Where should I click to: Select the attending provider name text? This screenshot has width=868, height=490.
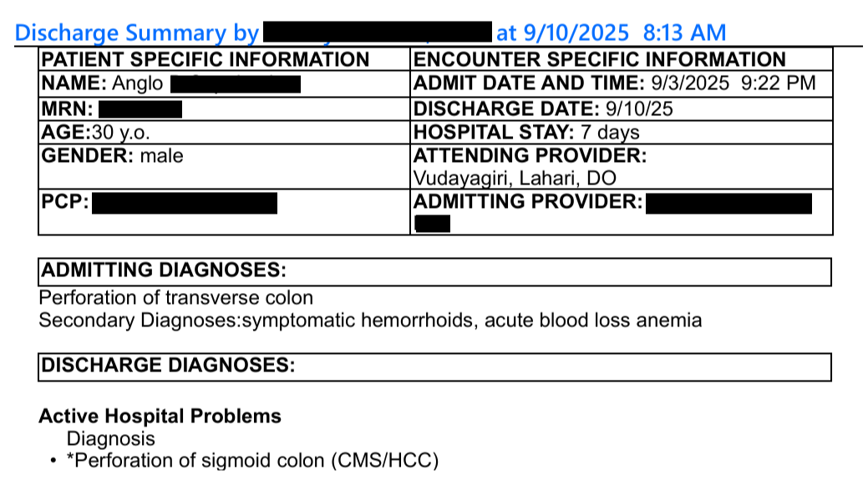pyautogui.click(x=515, y=179)
